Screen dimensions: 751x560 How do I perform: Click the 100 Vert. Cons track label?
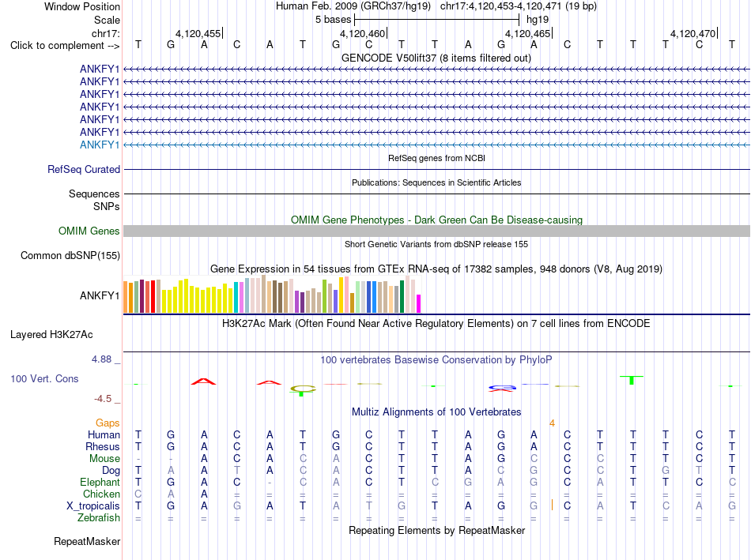44,378
